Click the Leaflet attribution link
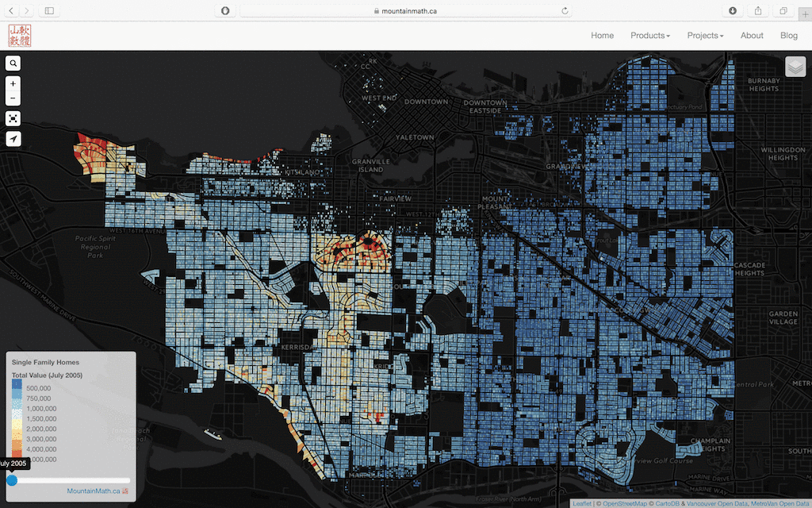Image resolution: width=812 pixels, height=508 pixels. click(x=581, y=503)
